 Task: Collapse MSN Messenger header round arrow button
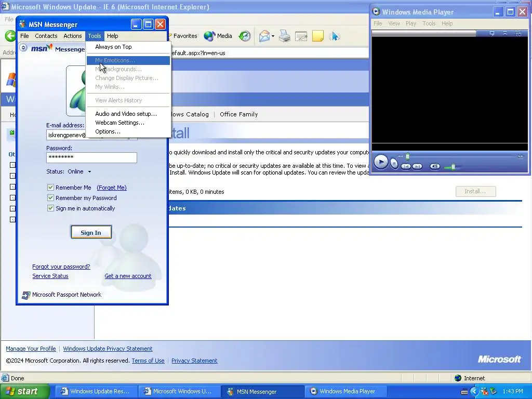(x=23, y=47)
